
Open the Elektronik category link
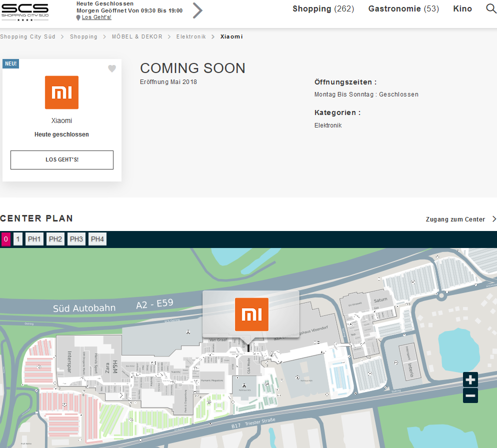point(328,125)
